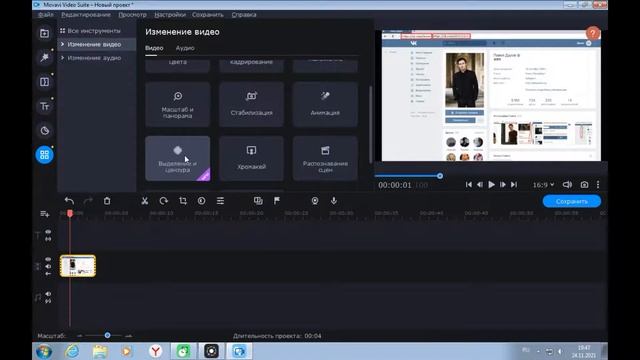640x360 pixels.
Task: Mute the audio track speaker icon
Action: coord(48,294)
